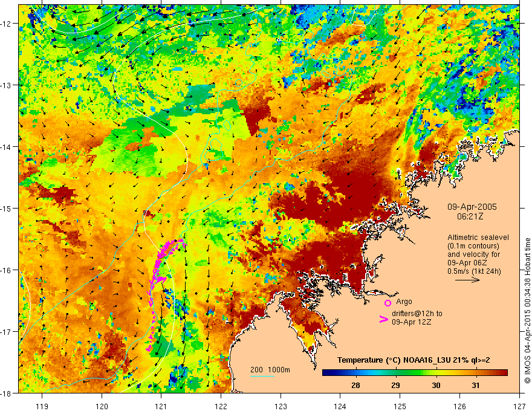The height and width of the screenshot is (411, 532).
Task: Click the dark red end of colorbar
Action: click(x=504, y=372)
